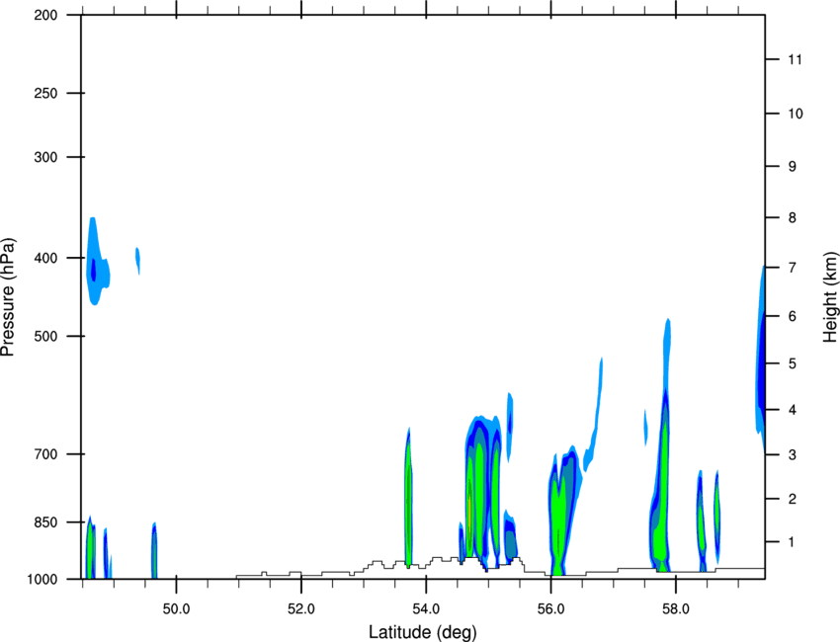The width and height of the screenshot is (840, 642).
Task: Click the 9 km height label
Action: [x=793, y=167]
